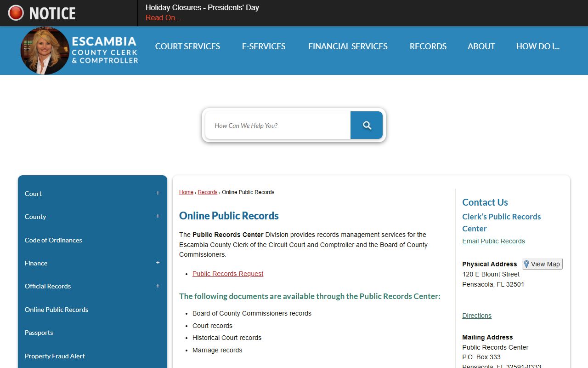Select Official Records in sidebar
588x368 pixels.
[x=48, y=286]
